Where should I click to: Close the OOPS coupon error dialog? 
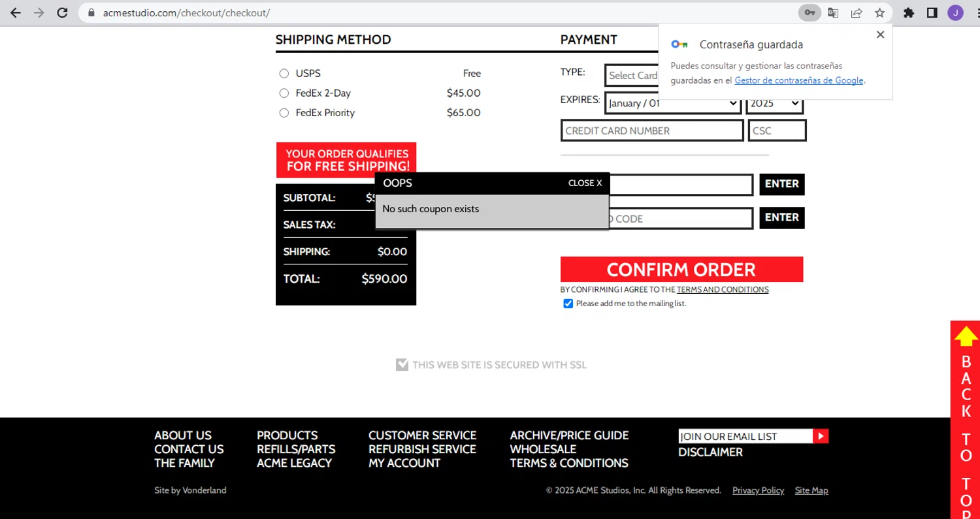tap(585, 183)
